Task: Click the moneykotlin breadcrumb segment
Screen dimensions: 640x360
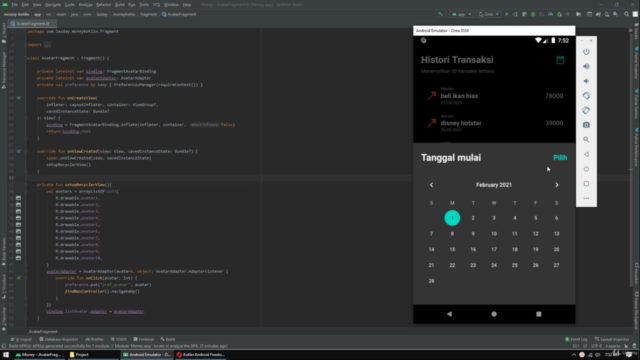Action: pos(124,14)
